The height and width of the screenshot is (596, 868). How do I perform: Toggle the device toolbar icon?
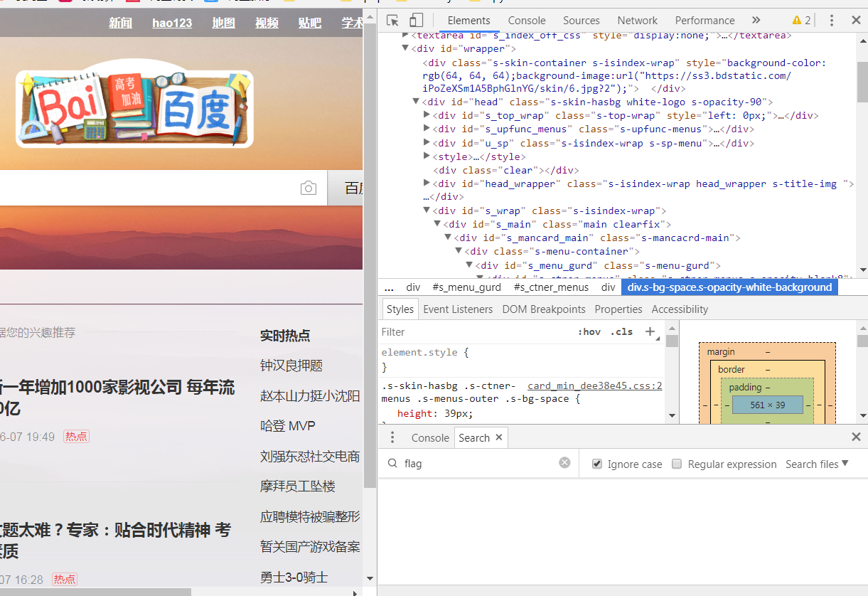(416, 21)
